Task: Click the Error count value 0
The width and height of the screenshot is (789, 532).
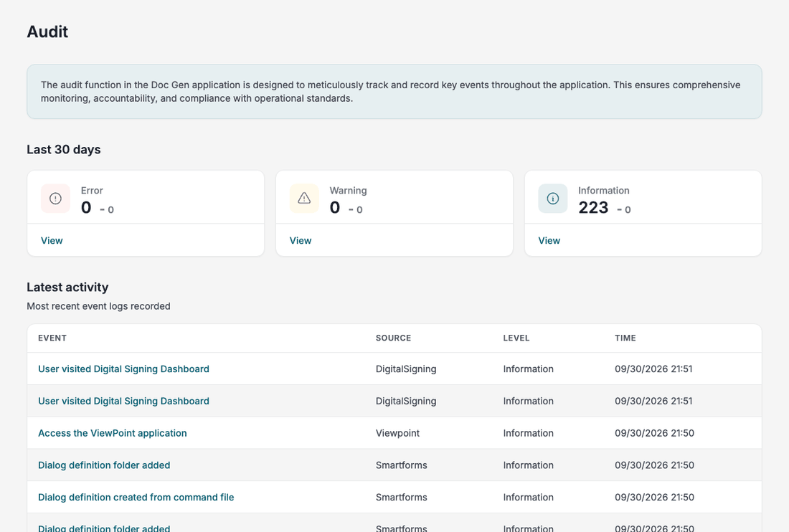Action: [86, 208]
